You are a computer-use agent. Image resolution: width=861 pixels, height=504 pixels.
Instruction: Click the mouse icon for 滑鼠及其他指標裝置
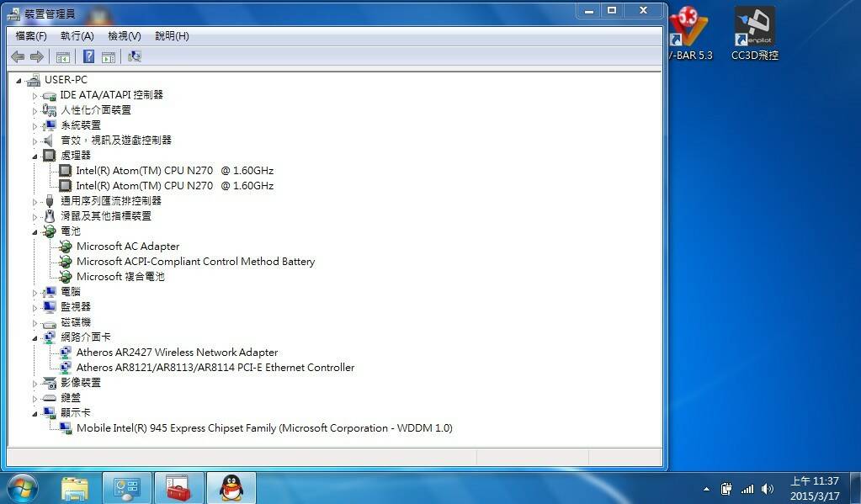pyautogui.click(x=50, y=215)
